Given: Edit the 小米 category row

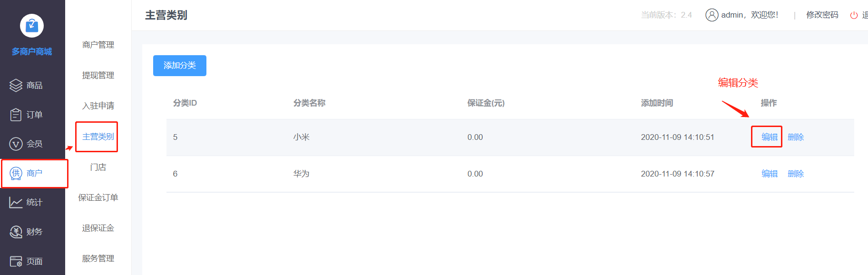Looking at the screenshot, I should pyautogui.click(x=769, y=137).
